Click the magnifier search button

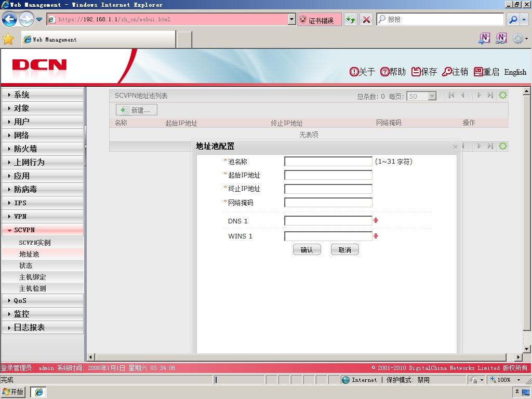(513, 19)
